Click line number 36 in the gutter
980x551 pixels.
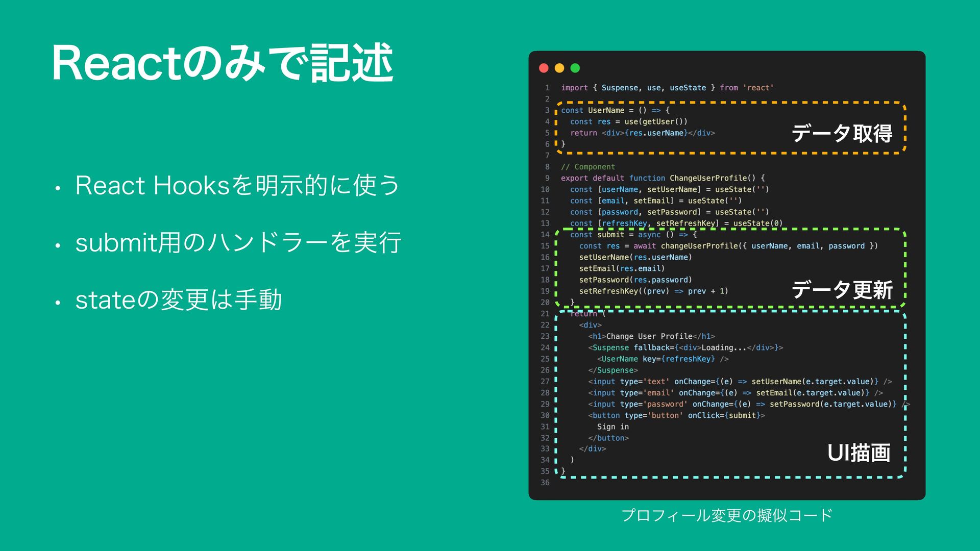[x=545, y=483]
